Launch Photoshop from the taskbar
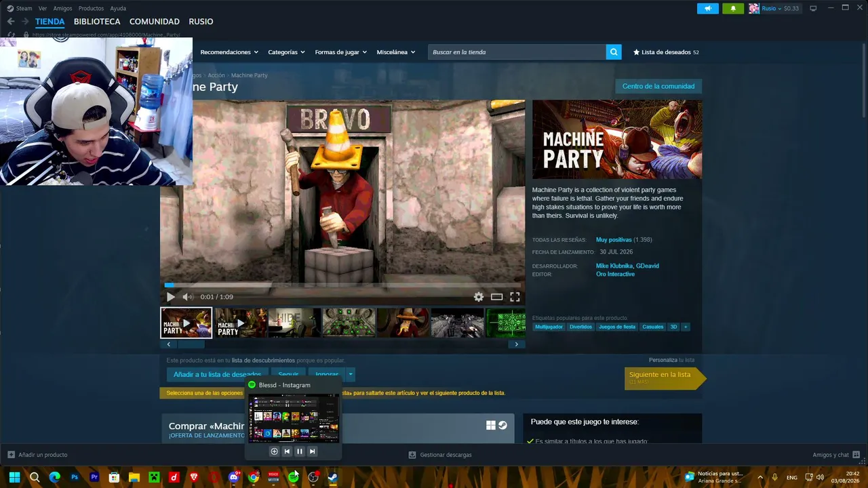This screenshot has width=868, height=488. [75, 477]
